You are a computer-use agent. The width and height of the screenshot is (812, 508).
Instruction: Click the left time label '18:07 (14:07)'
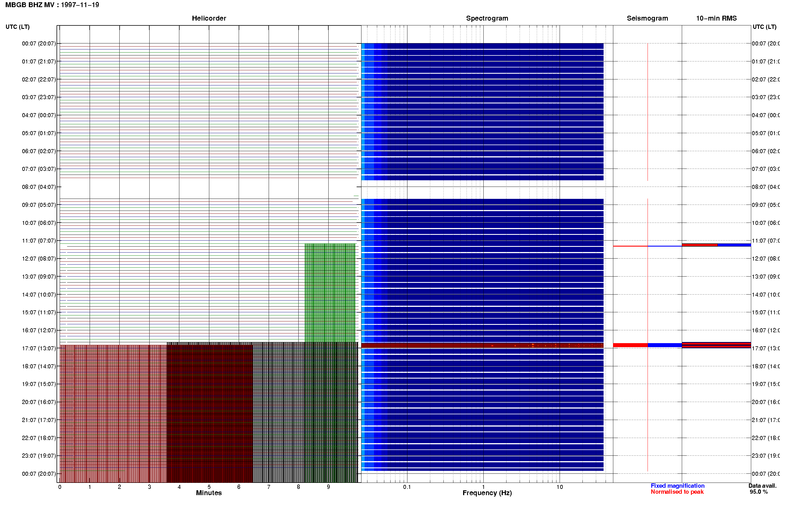[39, 366]
